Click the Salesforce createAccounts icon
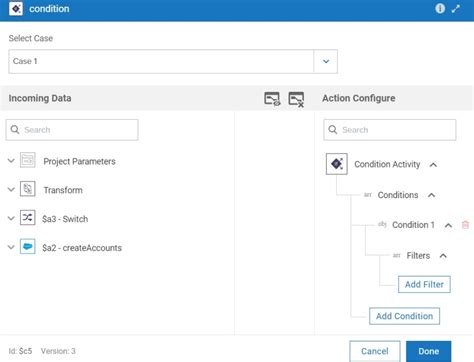Screen dimensions: 474x362 coord(28,247)
